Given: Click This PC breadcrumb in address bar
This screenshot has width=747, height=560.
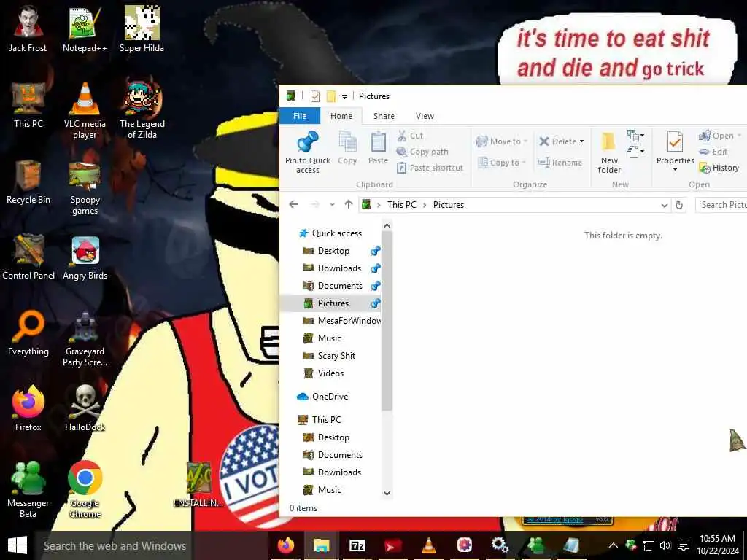Looking at the screenshot, I should coord(402,205).
